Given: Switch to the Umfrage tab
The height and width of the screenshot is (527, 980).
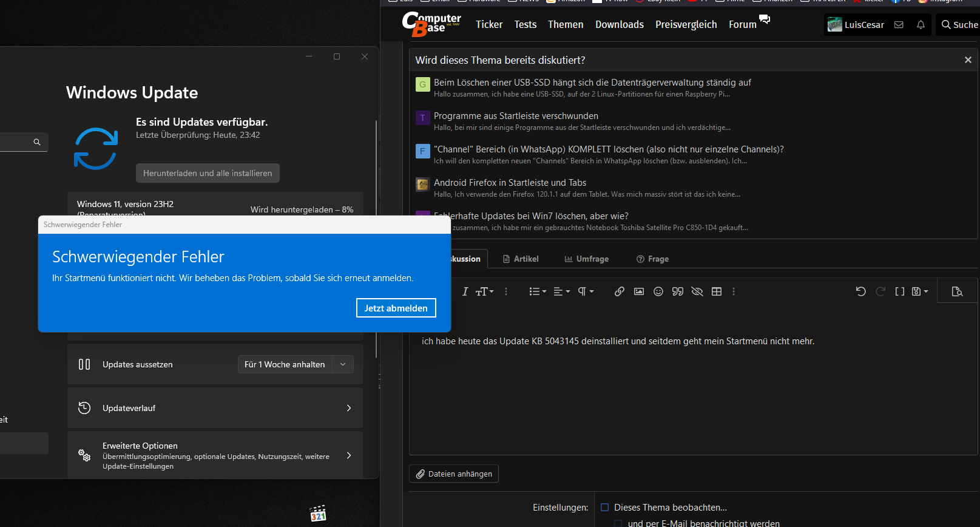Looking at the screenshot, I should tap(587, 259).
